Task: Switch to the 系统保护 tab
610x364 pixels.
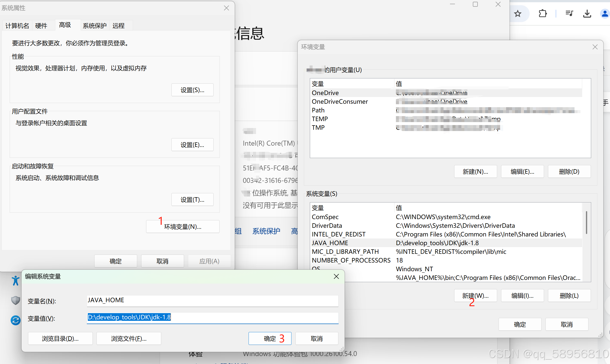Action: coord(95,26)
